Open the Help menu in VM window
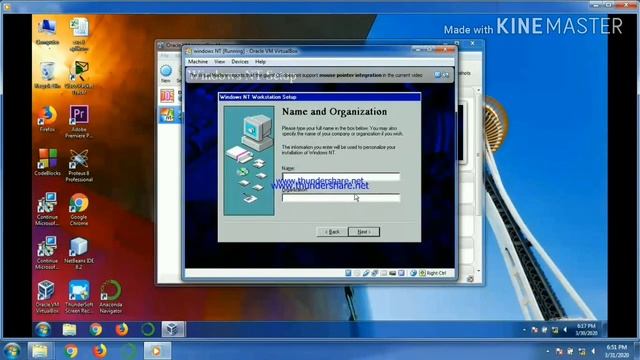The width and height of the screenshot is (640, 360). (260, 62)
